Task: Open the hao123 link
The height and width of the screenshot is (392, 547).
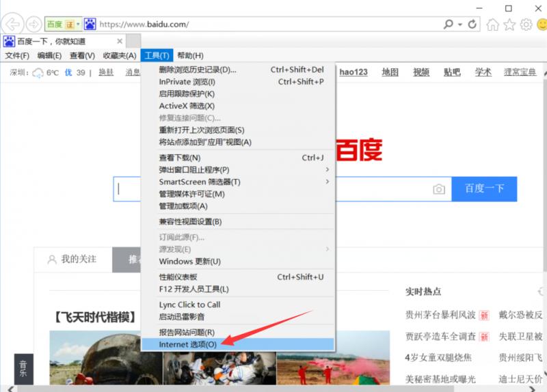Action: 353,72
